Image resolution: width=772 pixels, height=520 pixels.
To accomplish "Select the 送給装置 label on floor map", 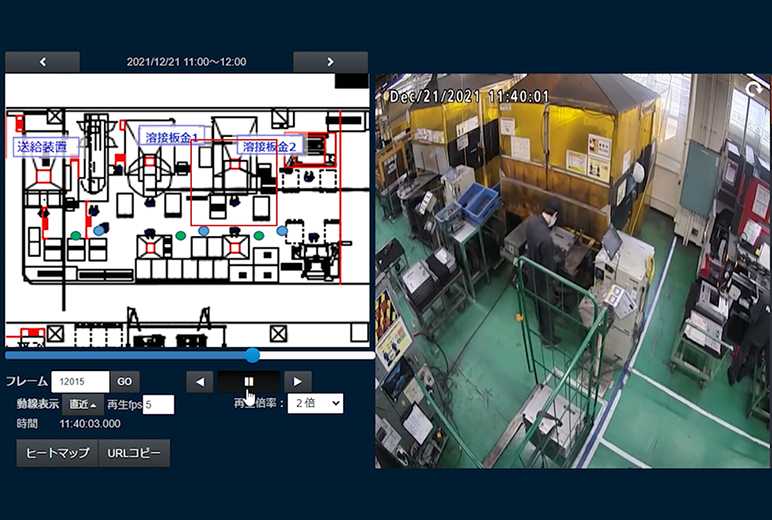I will coord(46,147).
